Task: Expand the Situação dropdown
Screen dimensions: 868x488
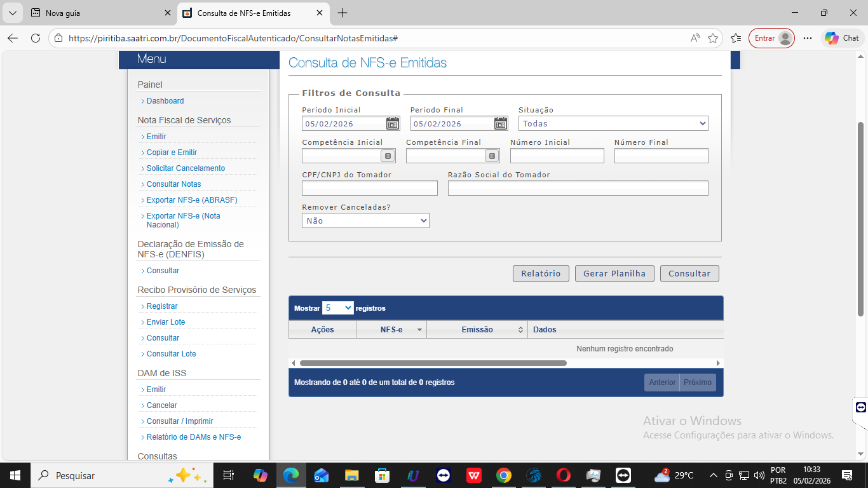Action: point(613,124)
